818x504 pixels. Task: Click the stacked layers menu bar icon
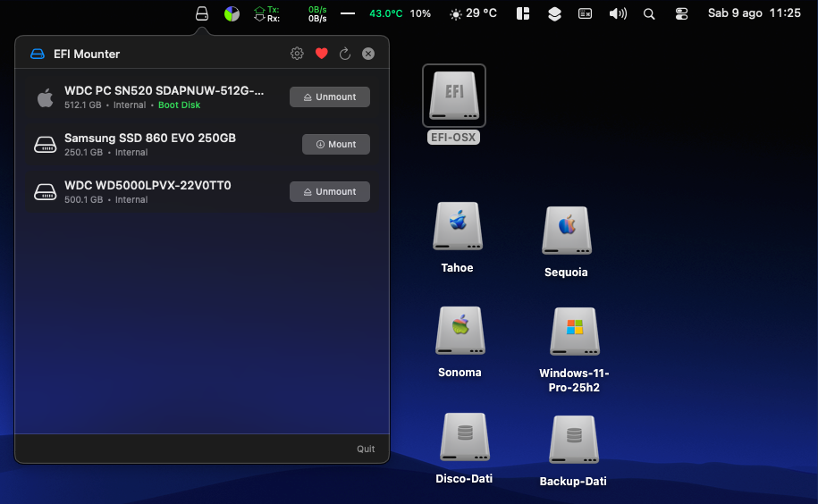tap(554, 13)
